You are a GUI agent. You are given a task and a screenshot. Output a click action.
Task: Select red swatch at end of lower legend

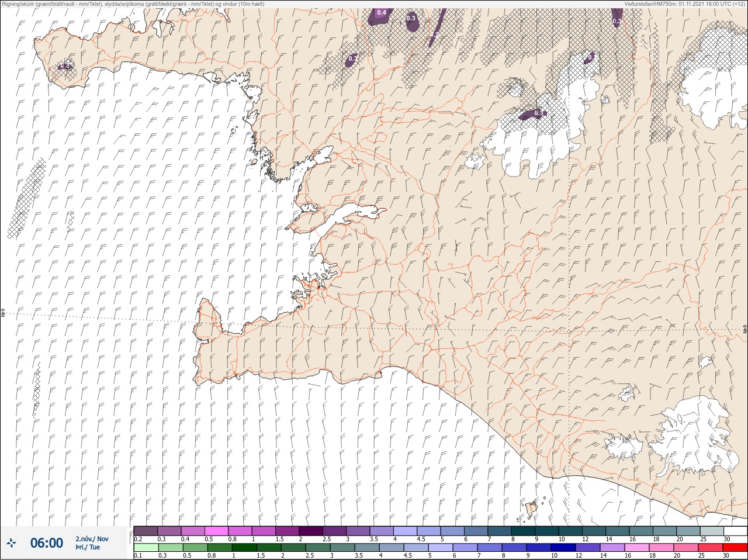[x=736, y=548]
